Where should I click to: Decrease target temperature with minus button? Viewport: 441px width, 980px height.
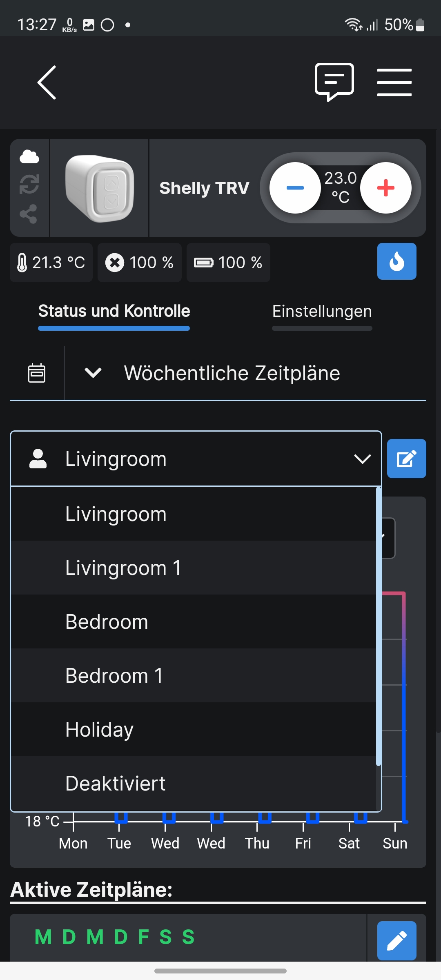[x=295, y=188]
